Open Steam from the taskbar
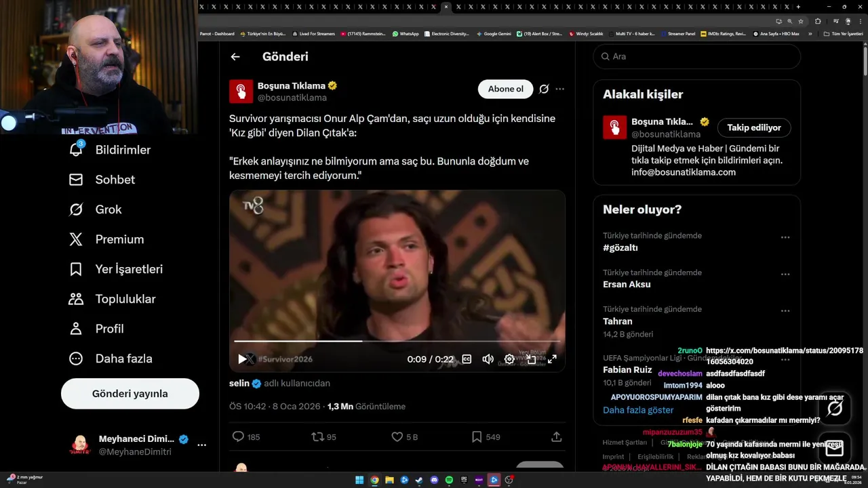The height and width of the screenshot is (488, 868). (x=419, y=480)
